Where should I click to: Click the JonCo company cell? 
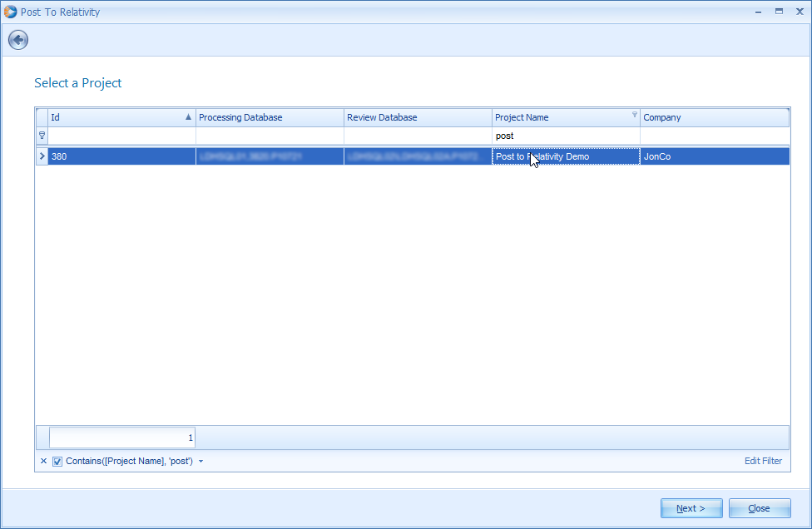pos(715,156)
